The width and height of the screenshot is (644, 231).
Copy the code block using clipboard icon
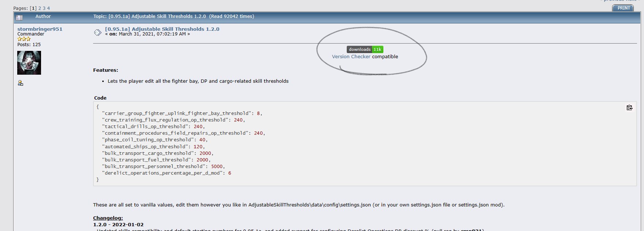pyautogui.click(x=629, y=108)
